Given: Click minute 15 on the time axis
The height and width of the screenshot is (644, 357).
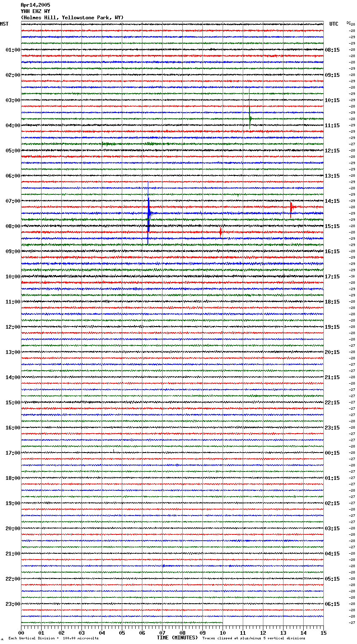Looking at the screenshot, I should [x=323, y=633].
